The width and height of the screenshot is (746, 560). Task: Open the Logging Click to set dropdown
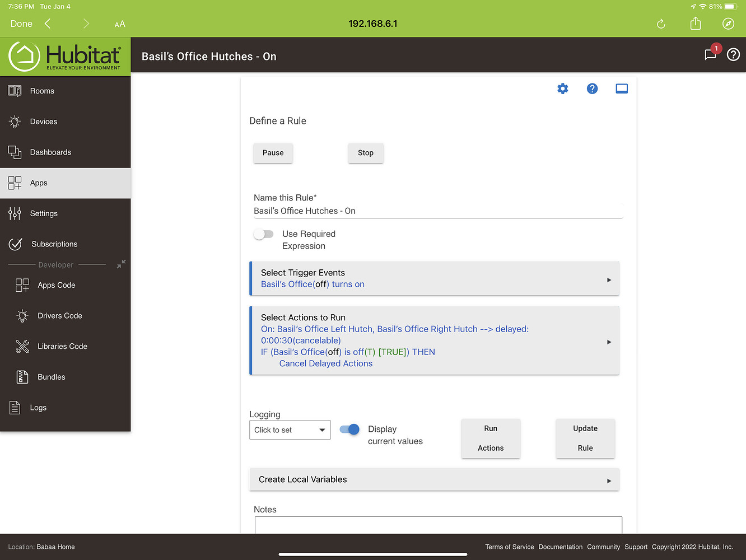(x=290, y=430)
